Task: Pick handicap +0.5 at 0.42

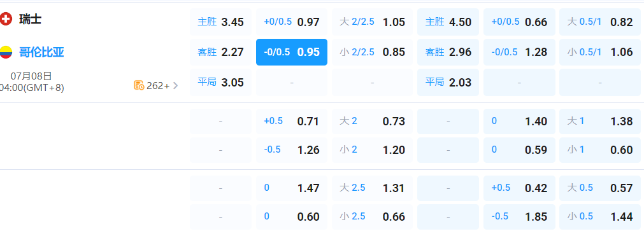Action: 519,188
